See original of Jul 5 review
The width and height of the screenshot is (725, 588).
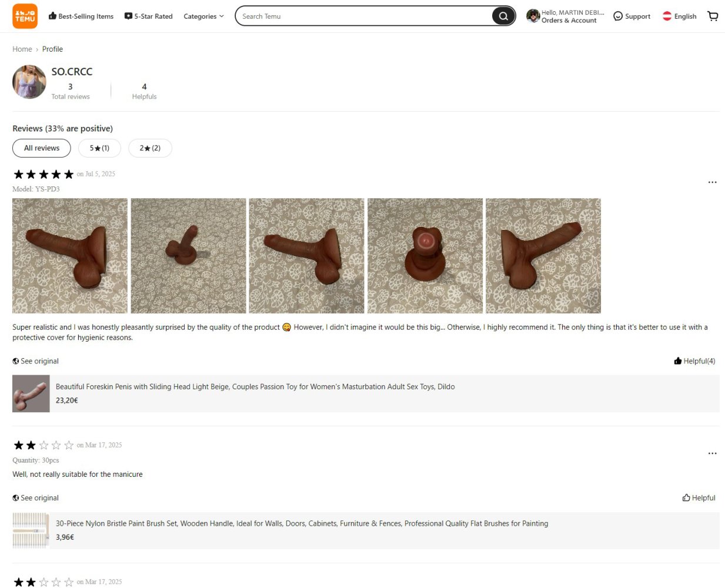pyautogui.click(x=36, y=361)
